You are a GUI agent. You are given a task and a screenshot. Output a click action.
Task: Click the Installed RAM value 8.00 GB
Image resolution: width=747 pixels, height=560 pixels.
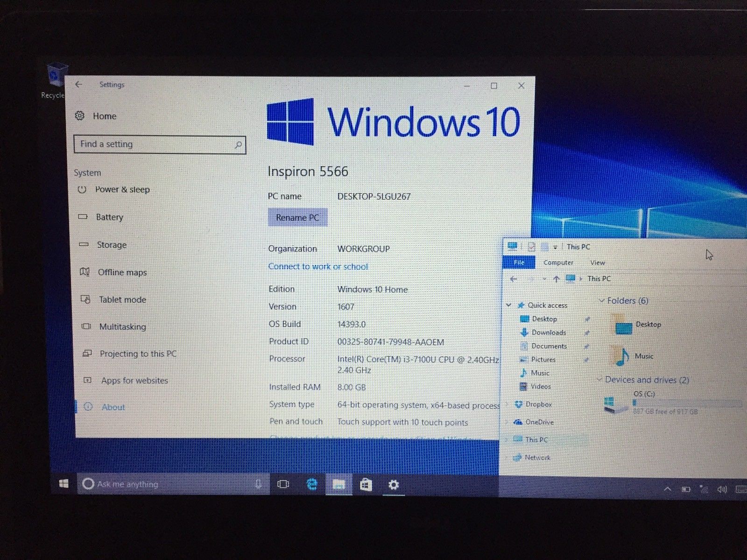coord(352,387)
